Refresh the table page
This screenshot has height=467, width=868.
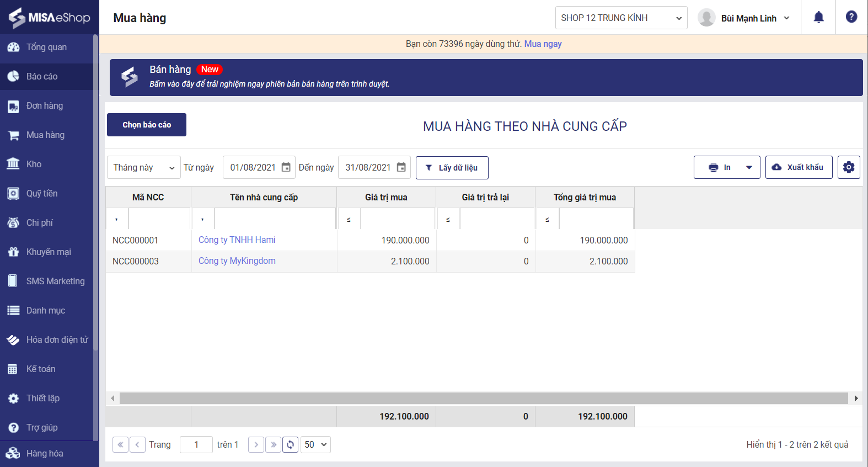coord(290,444)
